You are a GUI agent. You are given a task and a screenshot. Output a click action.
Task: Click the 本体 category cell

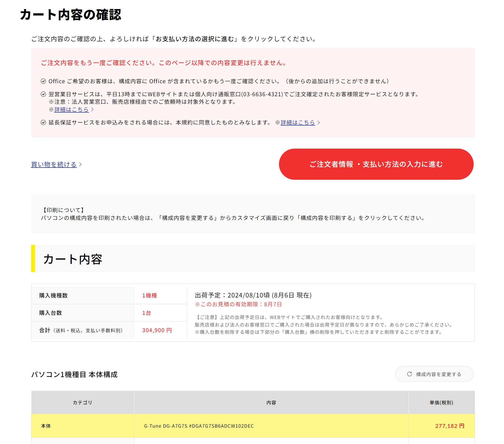coord(83,426)
